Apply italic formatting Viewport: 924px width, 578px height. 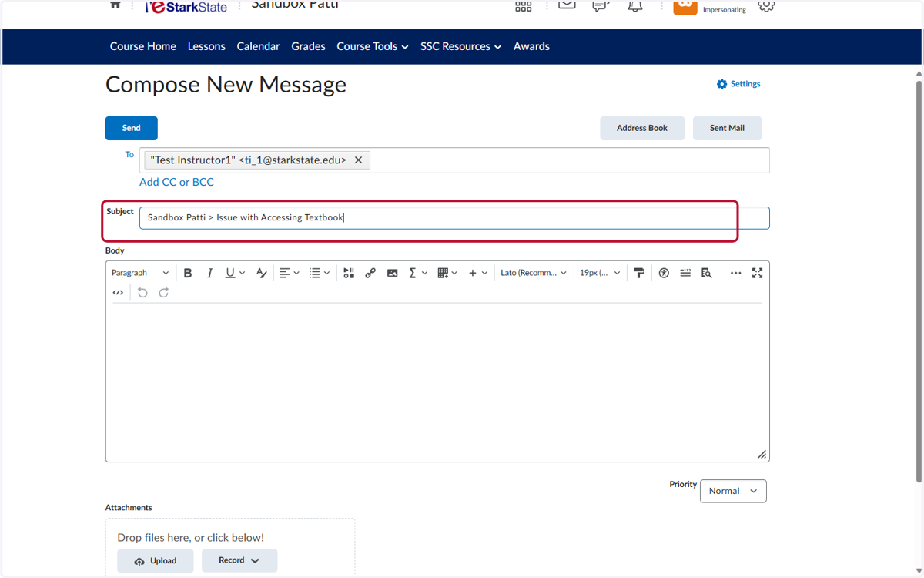point(209,273)
